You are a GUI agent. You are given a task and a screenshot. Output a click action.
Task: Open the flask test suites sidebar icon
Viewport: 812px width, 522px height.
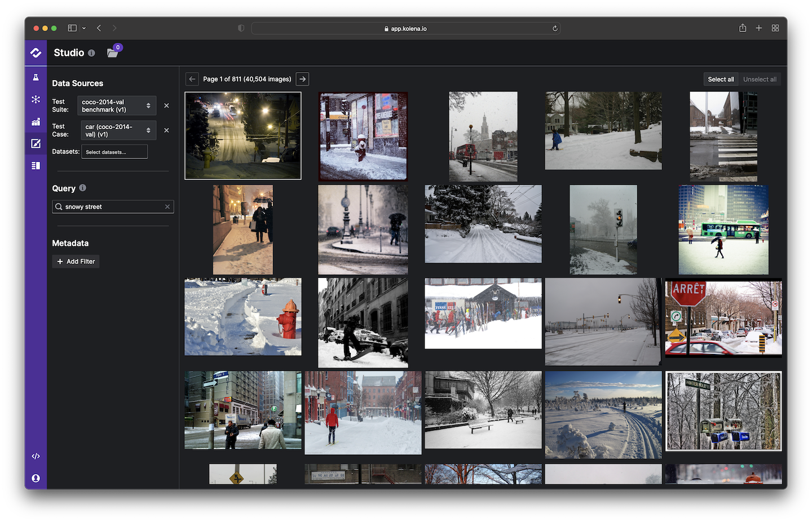pyautogui.click(x=36, y=78)
